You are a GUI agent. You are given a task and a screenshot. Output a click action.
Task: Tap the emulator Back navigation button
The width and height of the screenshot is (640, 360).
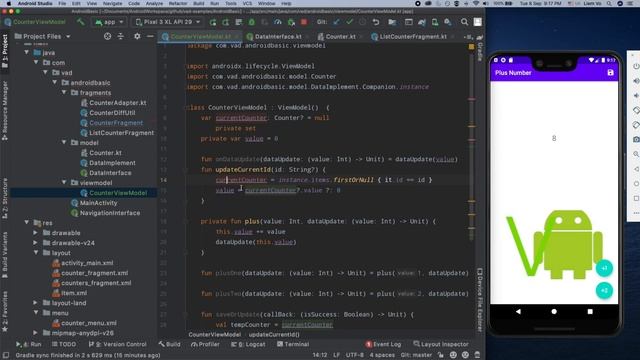pyautogui.click(x=518, y=311)
